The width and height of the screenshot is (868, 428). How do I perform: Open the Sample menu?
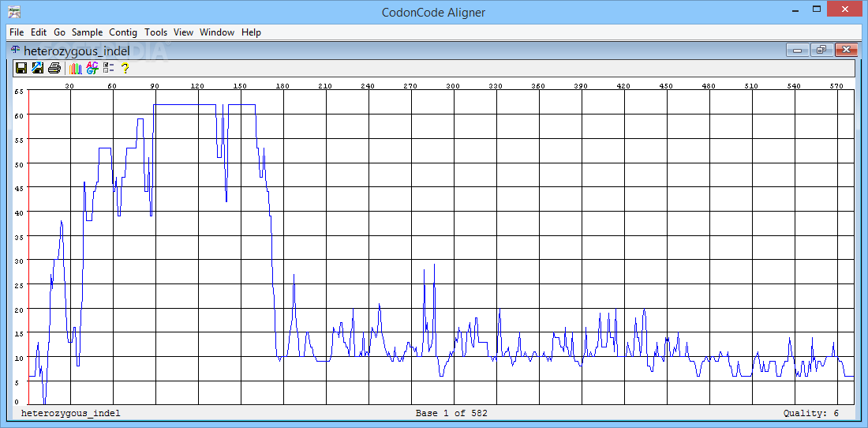87,32
